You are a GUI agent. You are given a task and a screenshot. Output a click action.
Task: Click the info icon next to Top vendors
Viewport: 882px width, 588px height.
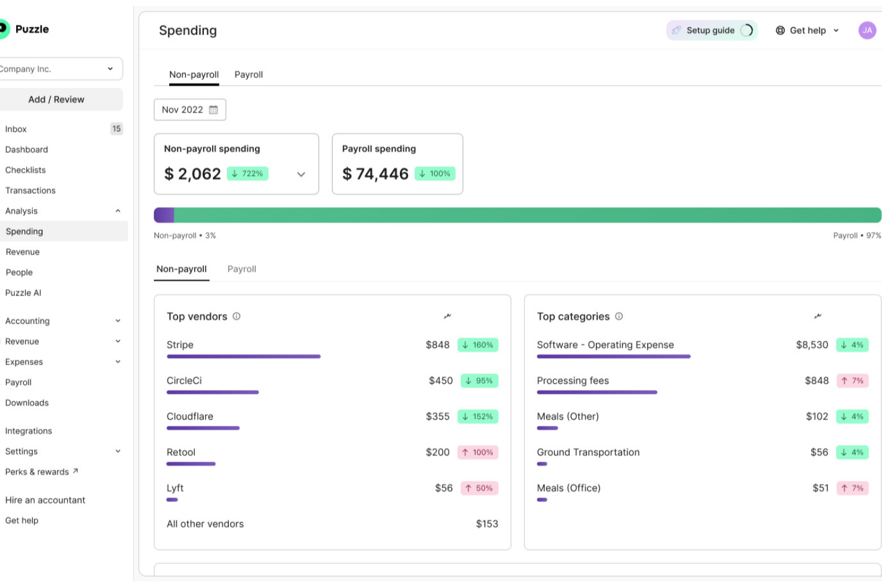[x=237, y=316]
